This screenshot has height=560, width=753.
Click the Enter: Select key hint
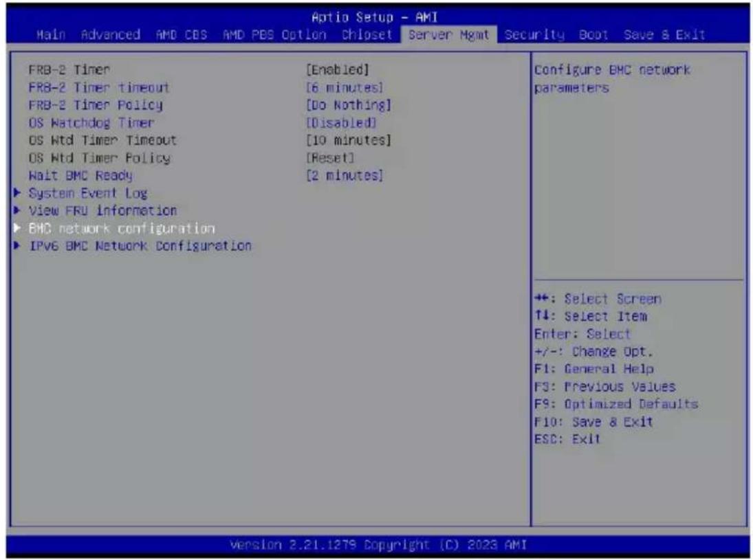click(582, 334)
